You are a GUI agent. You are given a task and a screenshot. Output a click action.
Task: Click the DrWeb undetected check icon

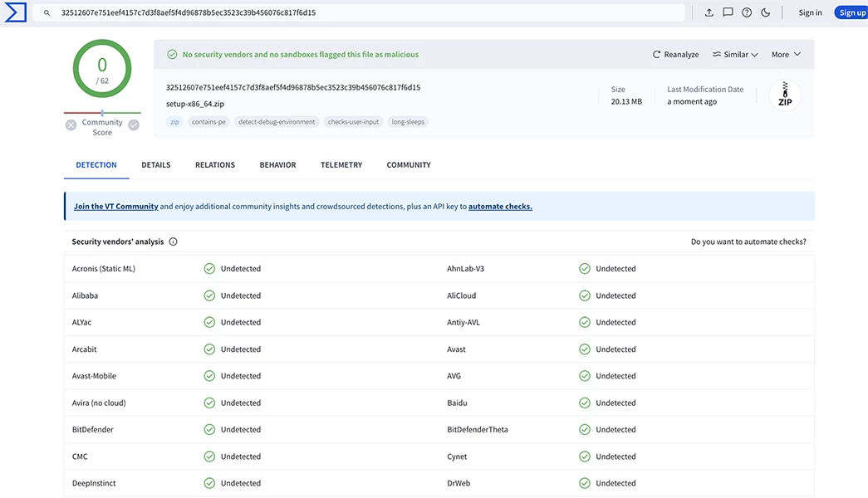click(x=585, y=483)
